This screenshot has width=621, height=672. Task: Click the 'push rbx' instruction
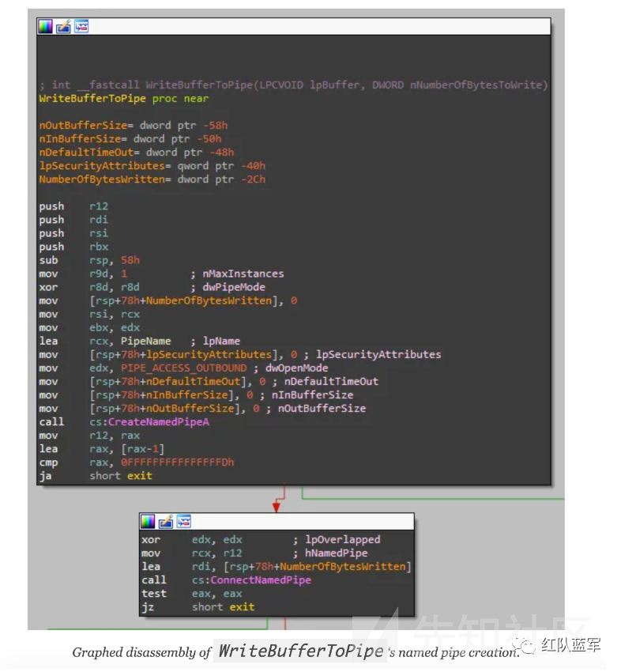73,247
